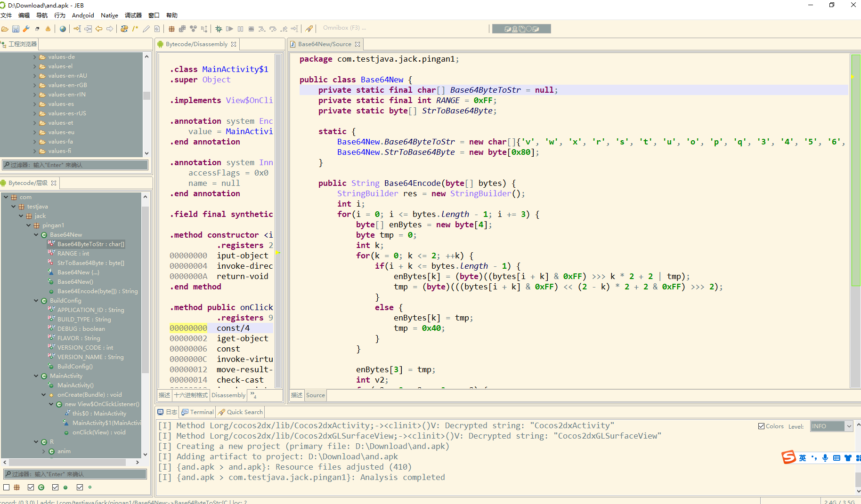The image size is (861, 504).
Task: Select onClick(View) : void tree item
Action: click(x=99, y=432)
